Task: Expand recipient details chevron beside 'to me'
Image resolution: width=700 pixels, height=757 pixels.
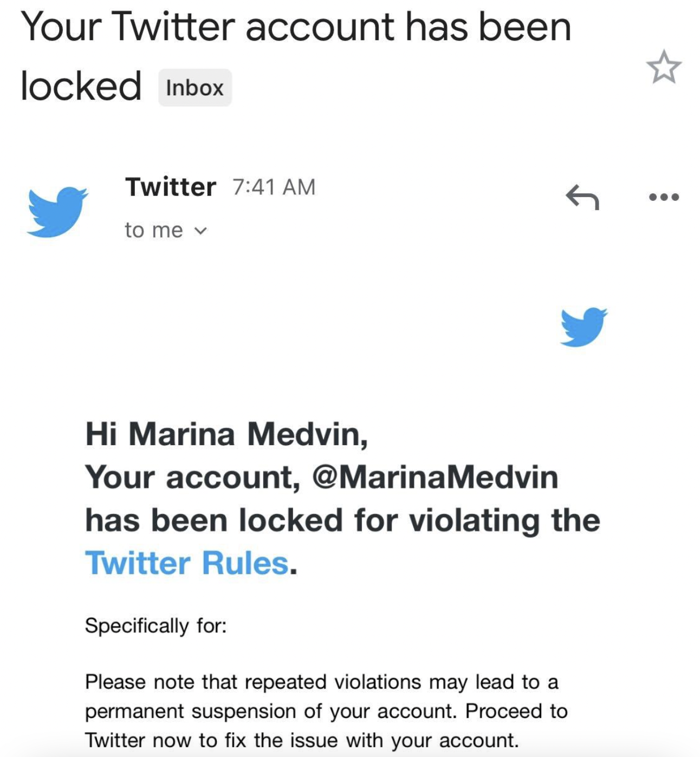Action: point(200,231)
